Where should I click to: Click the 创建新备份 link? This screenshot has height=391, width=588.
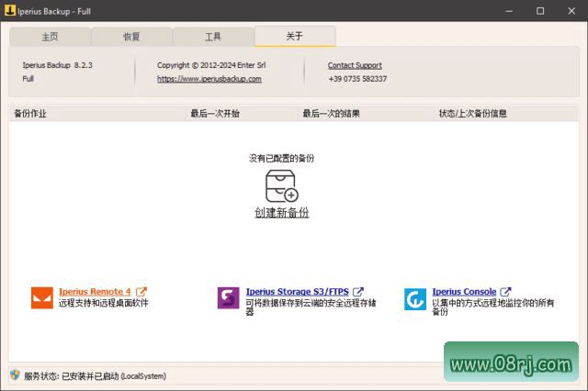click(282, 213)
